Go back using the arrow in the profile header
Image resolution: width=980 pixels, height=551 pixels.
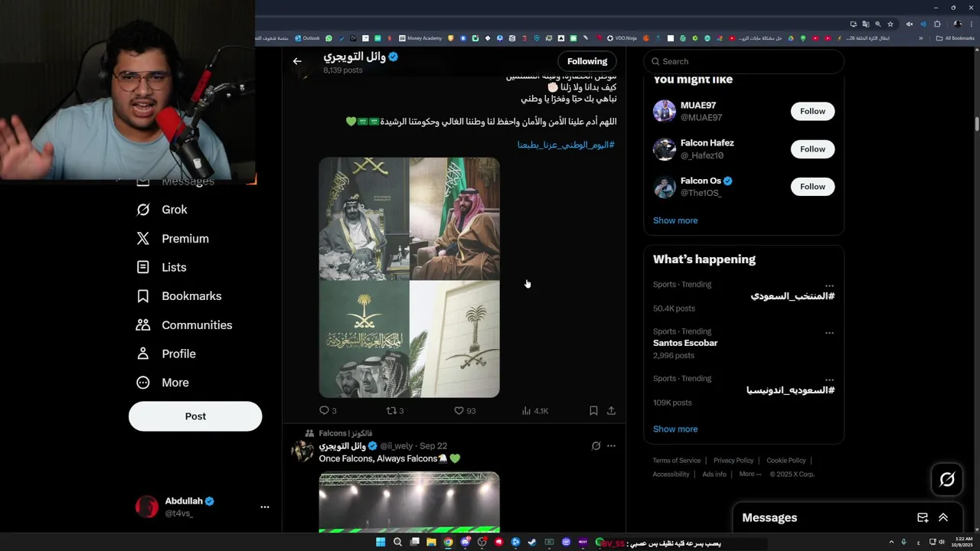coord(297,61)
